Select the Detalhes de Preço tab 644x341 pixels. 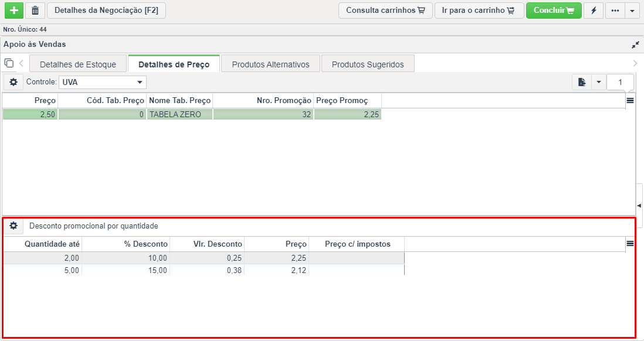pyautogui.click(x=174, y=64)
